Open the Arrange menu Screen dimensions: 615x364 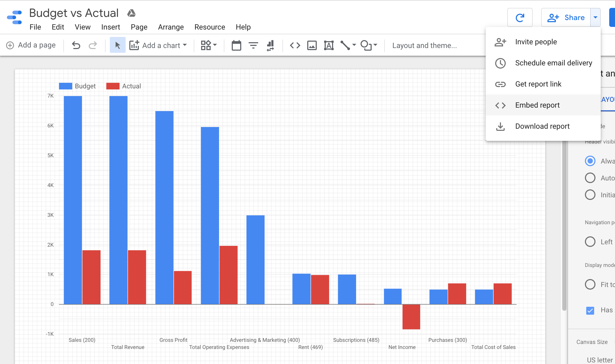point(171,27)
